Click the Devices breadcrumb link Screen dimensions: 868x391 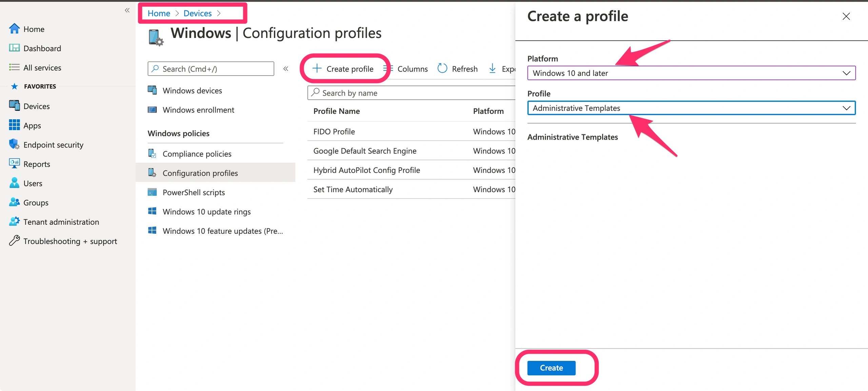pyautogui.click(x=197, y=13)
